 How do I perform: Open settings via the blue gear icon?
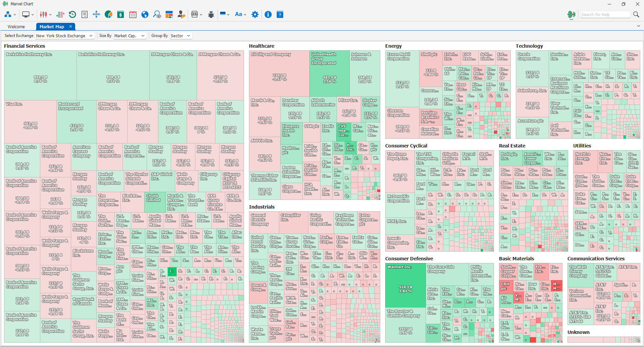tap(255, 14)
